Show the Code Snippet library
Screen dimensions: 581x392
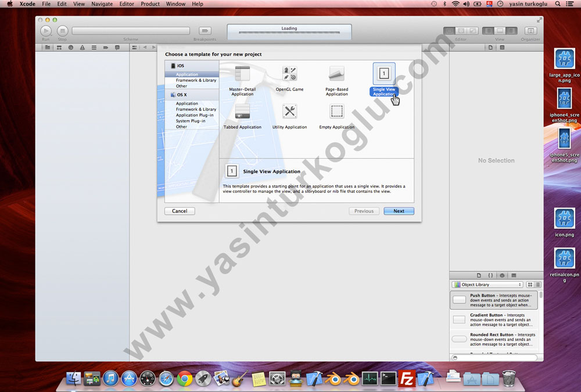pyautogui.click(x=490, y=275)
